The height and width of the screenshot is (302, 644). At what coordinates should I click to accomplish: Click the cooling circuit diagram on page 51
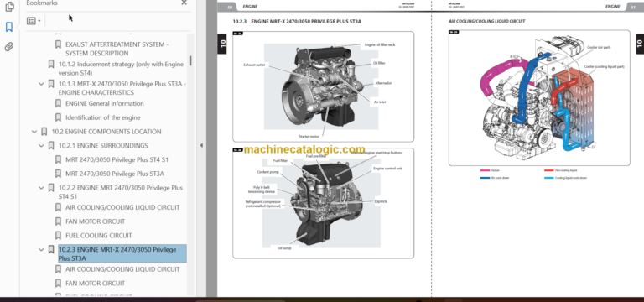click(x=539, y=98)
